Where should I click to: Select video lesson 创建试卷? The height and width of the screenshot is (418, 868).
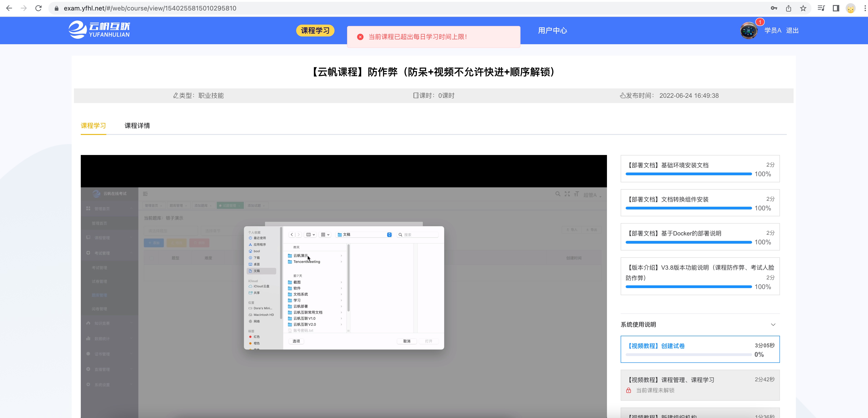[700, 349]
